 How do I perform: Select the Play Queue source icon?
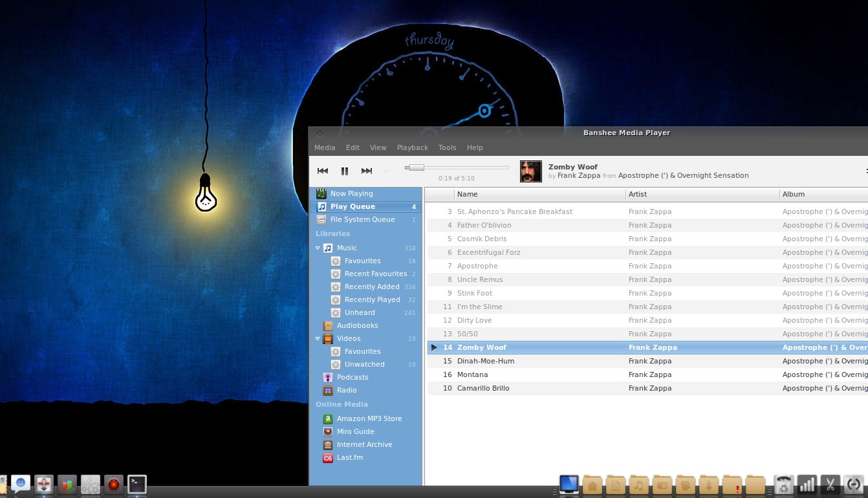click(321, 206)
